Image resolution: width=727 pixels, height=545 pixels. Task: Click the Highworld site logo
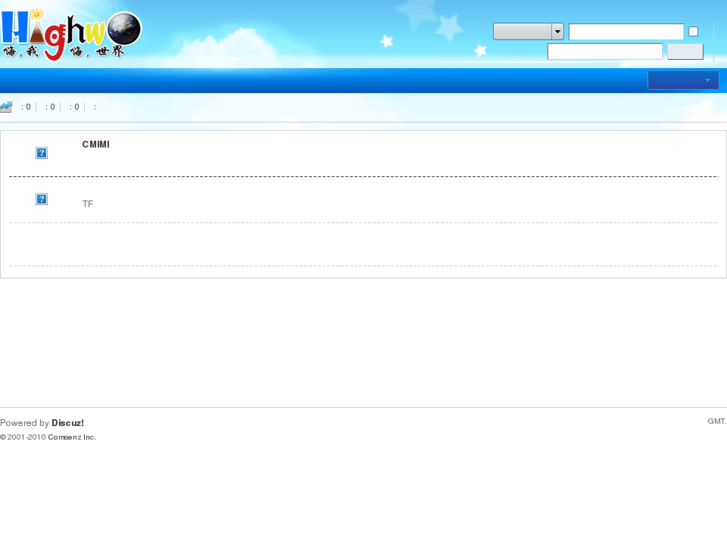click(71, 35)
